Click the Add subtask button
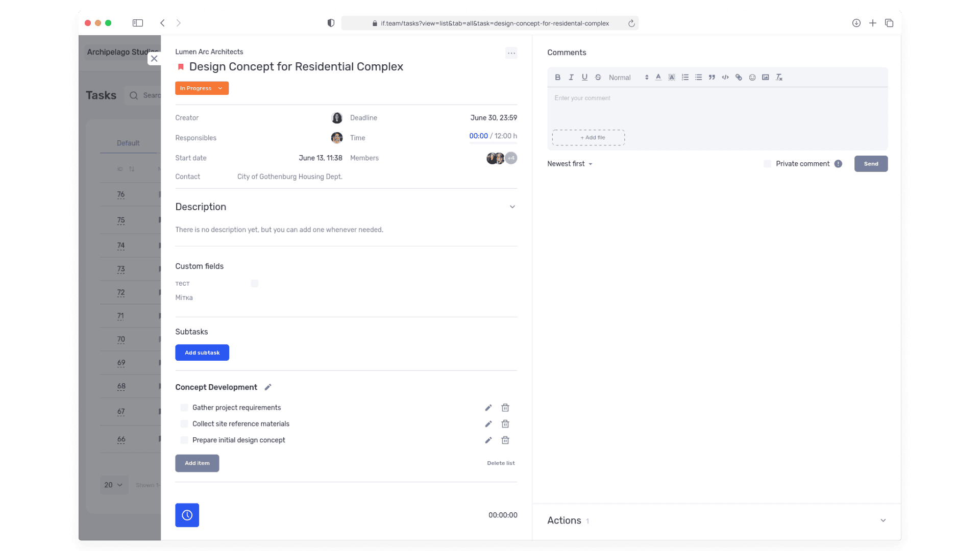 click(x=202, y=353)
